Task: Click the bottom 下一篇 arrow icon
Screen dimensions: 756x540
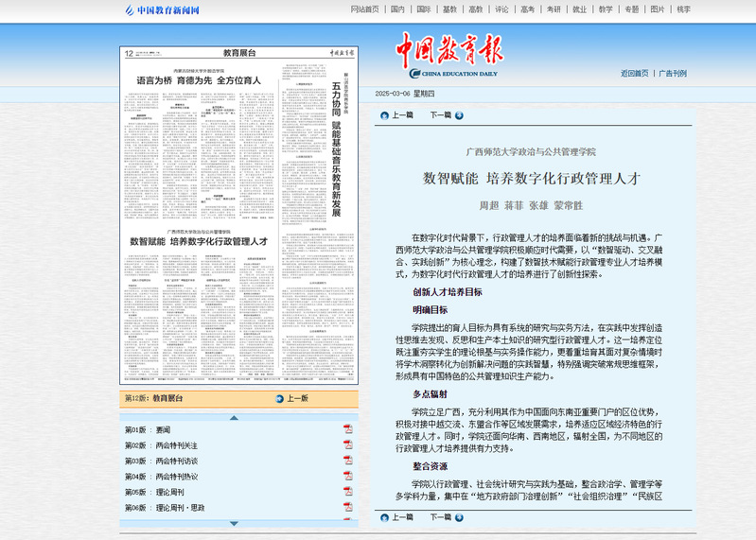Action: [459, 517]
